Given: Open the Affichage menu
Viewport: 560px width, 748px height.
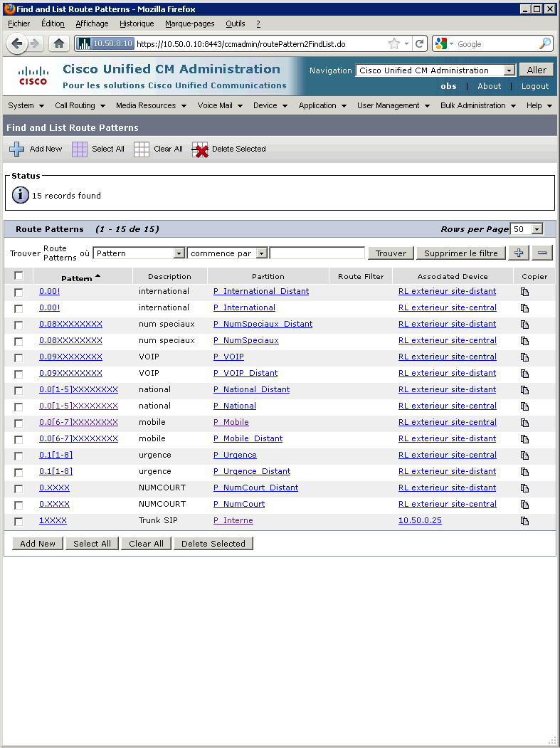Looking at the screenshot, I should tap(92, 23).
